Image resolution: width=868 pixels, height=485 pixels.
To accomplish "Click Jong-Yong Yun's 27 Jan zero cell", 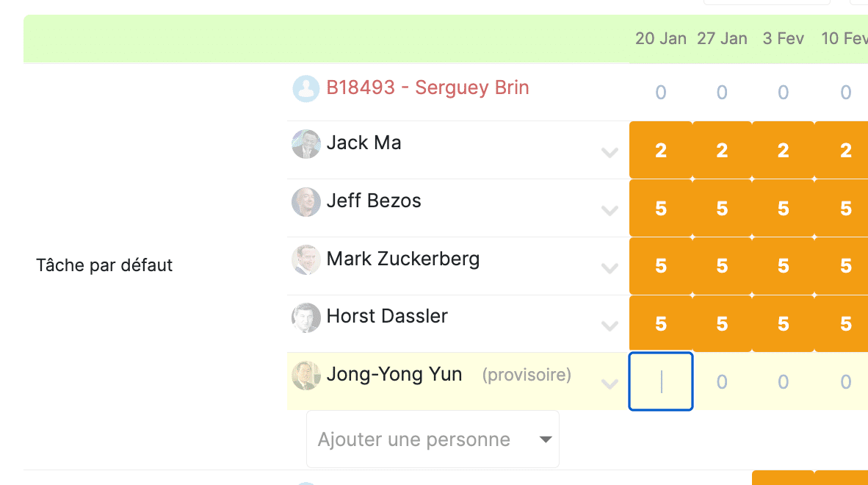I will point(722,382).
